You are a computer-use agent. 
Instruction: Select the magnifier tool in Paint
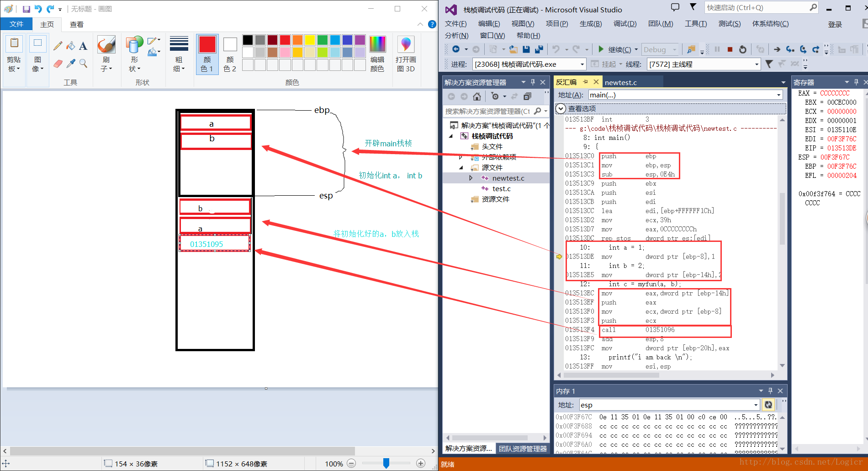tap(83, 64)
